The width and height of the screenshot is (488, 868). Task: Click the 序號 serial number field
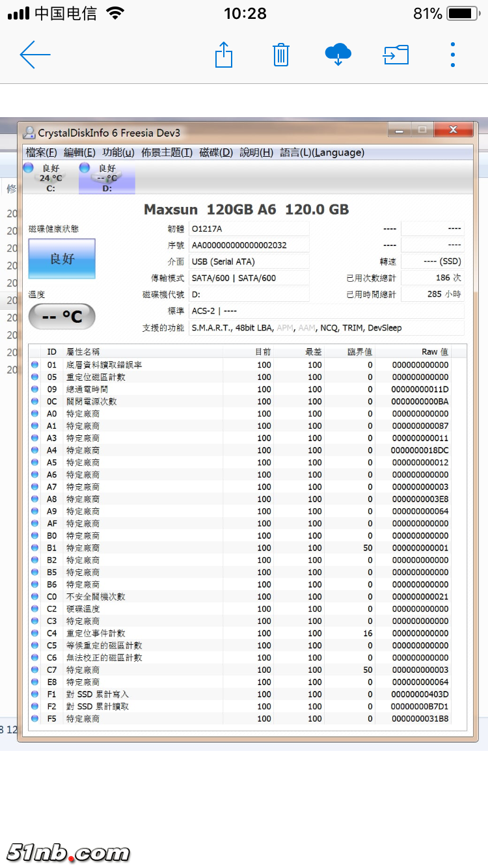[249, 245]
